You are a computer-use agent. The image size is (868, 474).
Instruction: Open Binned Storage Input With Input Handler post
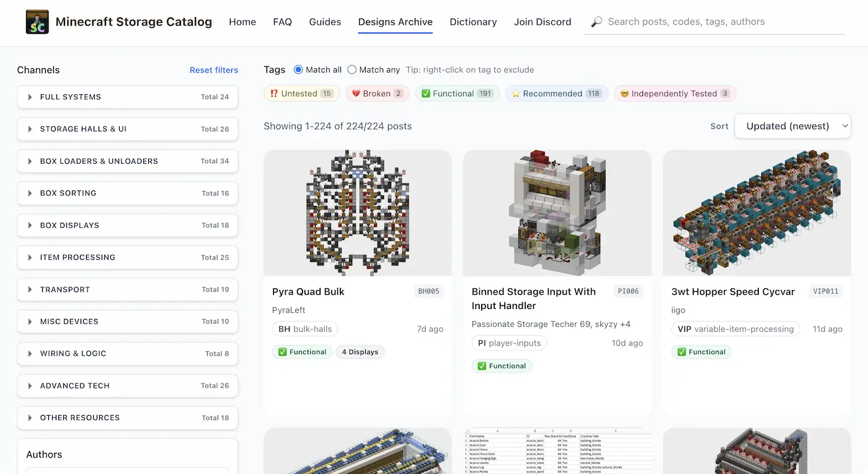point(534,298)
